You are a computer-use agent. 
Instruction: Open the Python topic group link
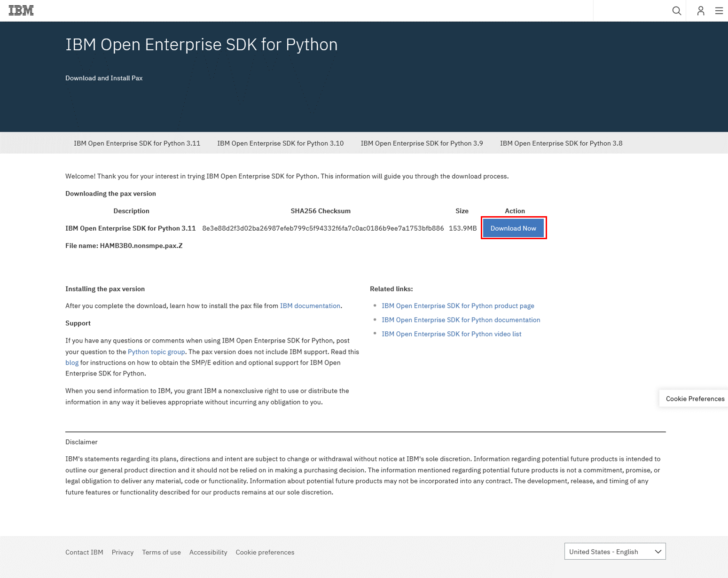pos(156,352)
